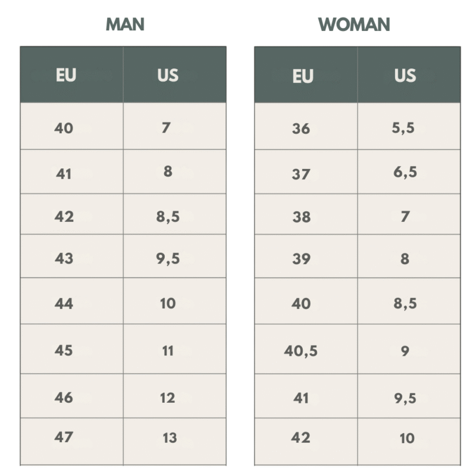Click men's EU size 43 cell
Screen dimensions: 476x476
point(71,256)
